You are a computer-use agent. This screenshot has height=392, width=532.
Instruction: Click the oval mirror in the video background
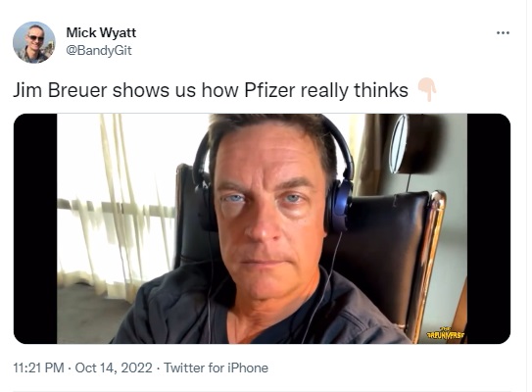(x=399, y=144)
